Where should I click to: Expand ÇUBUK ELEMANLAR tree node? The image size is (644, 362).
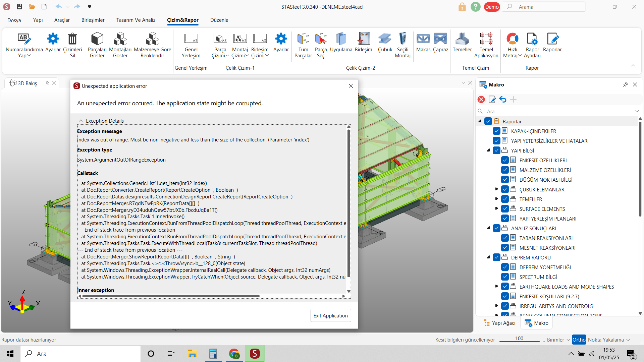[497, 189]
